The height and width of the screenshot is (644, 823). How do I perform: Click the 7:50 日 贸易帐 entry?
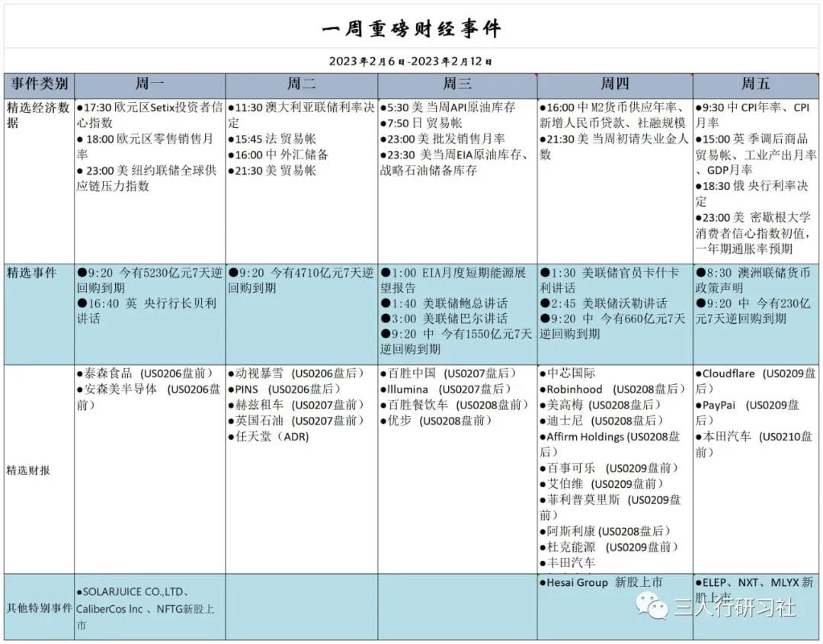[x=421, y=123]
